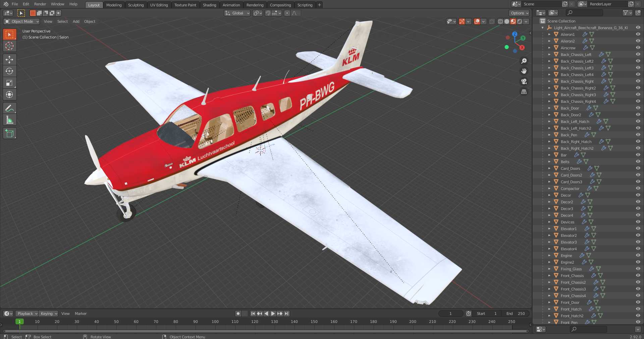This screenshot has width=644, height=339.
Task: Open the Scripting workspace tab
Action: tap(305, 5)
